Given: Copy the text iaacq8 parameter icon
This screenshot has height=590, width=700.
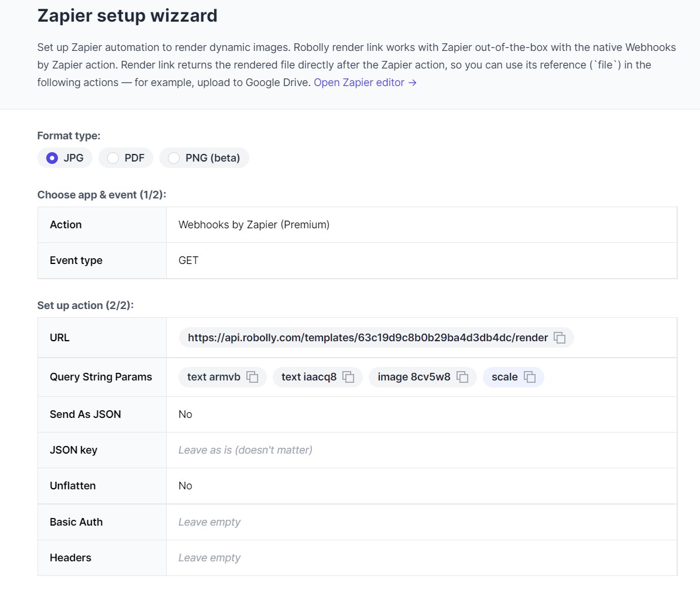Looking at the screenshot, I should pos(348,377).
